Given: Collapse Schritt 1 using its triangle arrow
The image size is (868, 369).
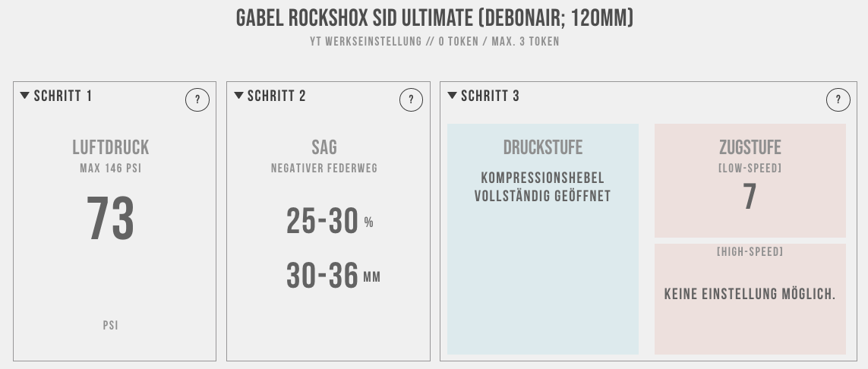Looking at the screenshot, I should click(24, 95).
